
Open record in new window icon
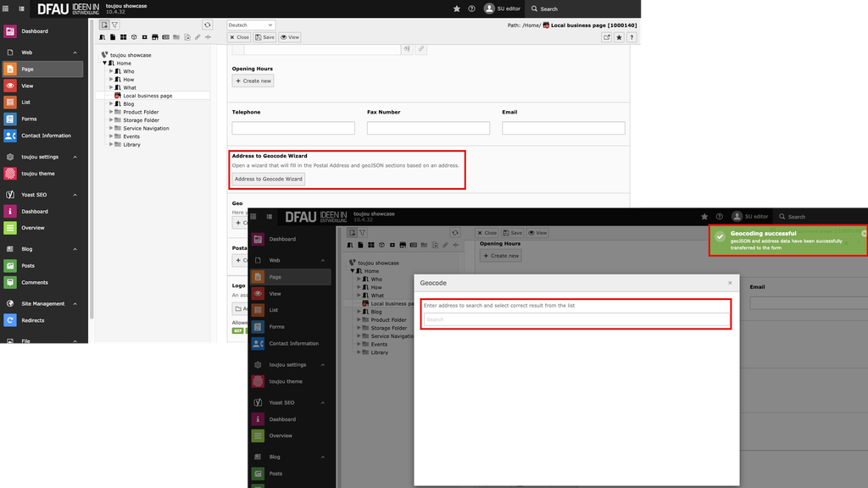coord(607,37)
